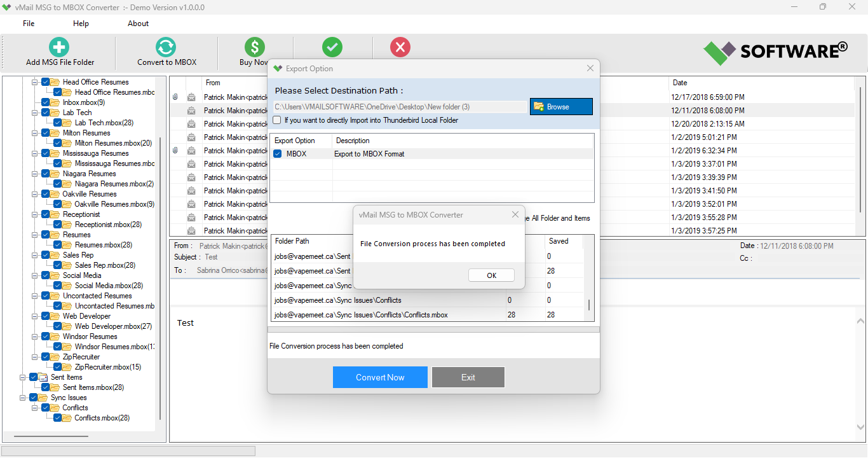
Task: Click the green checkmark toolbar icon
Action: 333,47
